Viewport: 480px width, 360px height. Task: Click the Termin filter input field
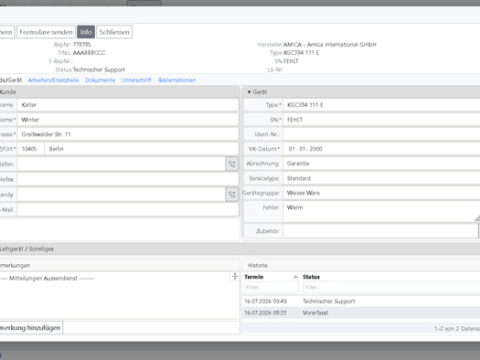click(x=271, y=287)
